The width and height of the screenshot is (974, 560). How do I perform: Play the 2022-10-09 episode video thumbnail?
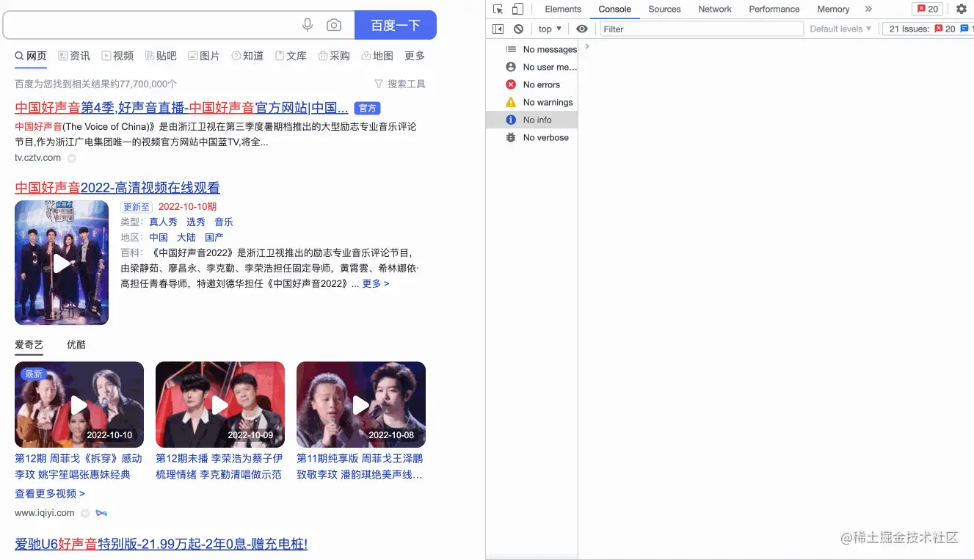point(220,404)
